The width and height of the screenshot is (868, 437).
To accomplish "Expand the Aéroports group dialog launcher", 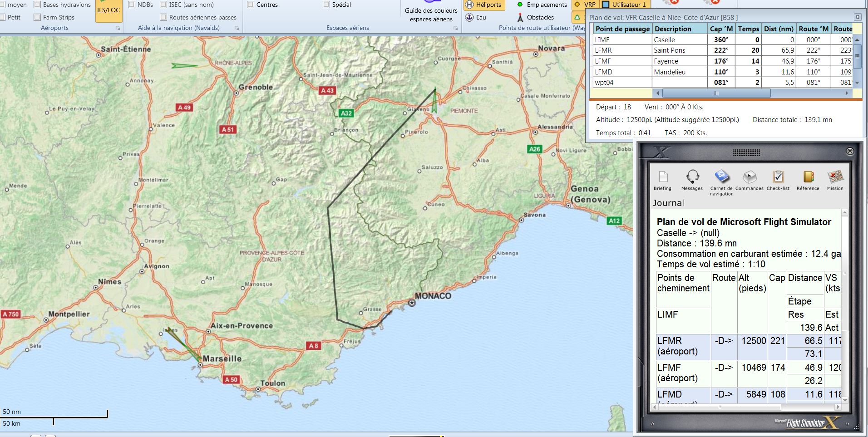I will tap(118, 28).
